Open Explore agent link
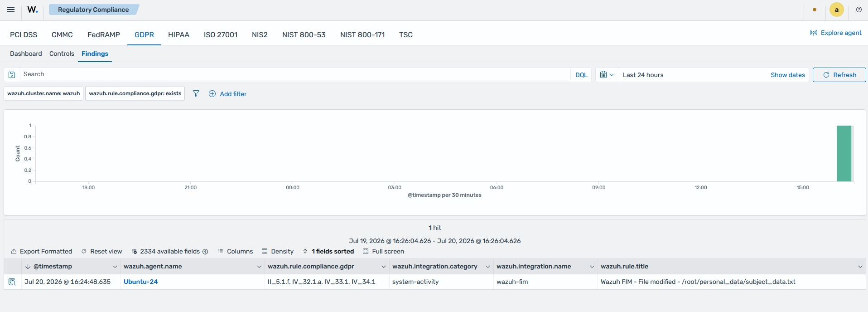The image size is (868, 312). pyautogui.click(x=836, y=33)
